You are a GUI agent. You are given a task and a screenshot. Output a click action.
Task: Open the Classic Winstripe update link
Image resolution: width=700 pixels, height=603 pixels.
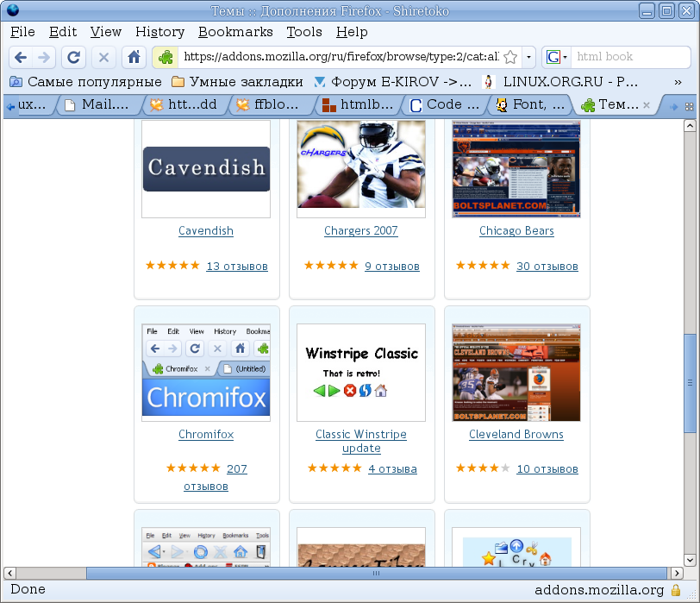click(x=361, y=442)
